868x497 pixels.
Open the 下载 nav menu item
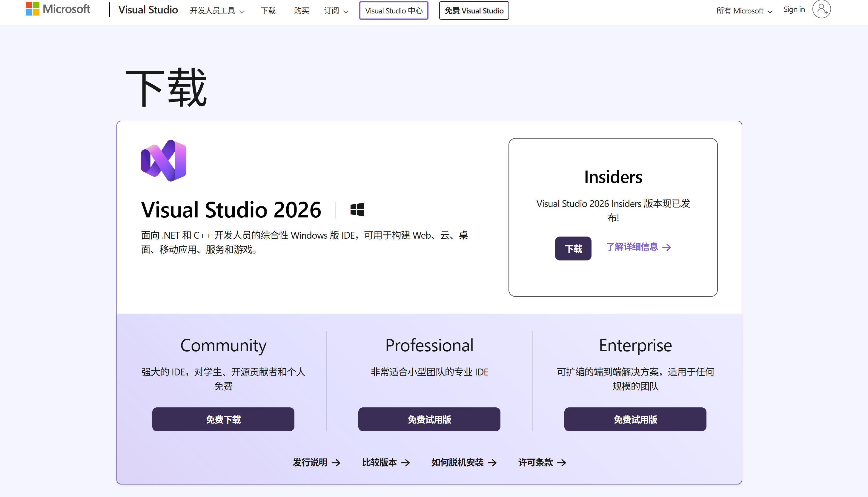pyautogui.click(x=268, y=11)
